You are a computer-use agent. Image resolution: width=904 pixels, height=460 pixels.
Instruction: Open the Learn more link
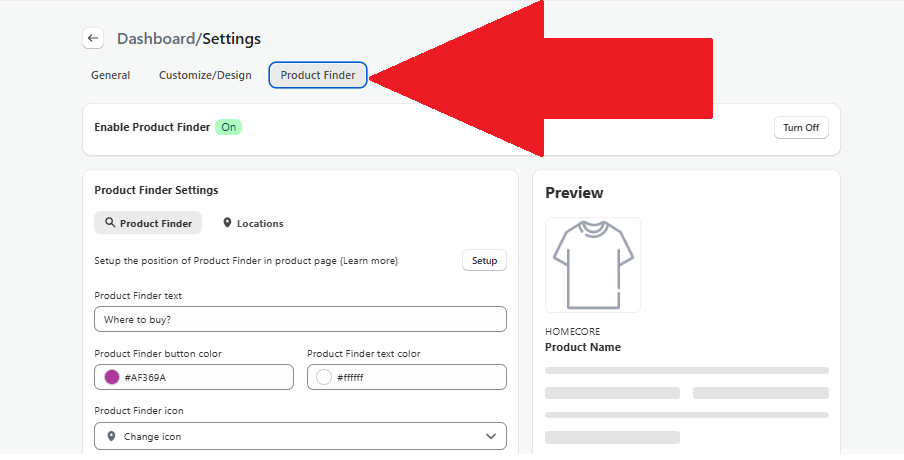(x=368, y=261)
